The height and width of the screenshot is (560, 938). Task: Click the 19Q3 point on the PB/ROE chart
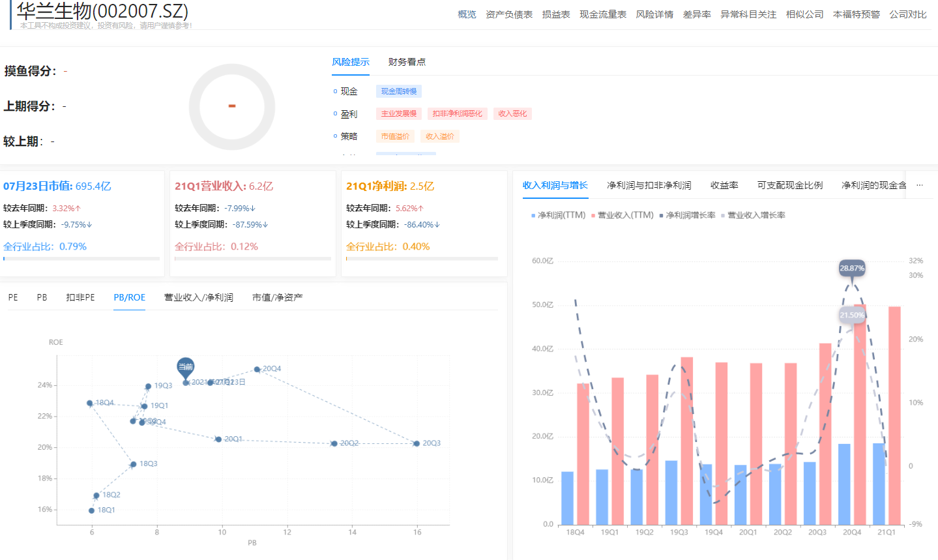point(148,387)
